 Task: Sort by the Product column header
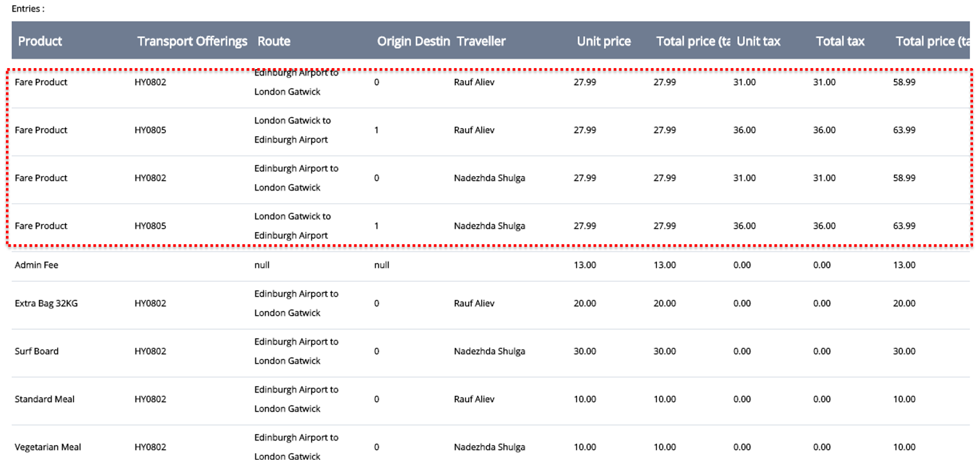pyautogui.click(x=40, y=41)
